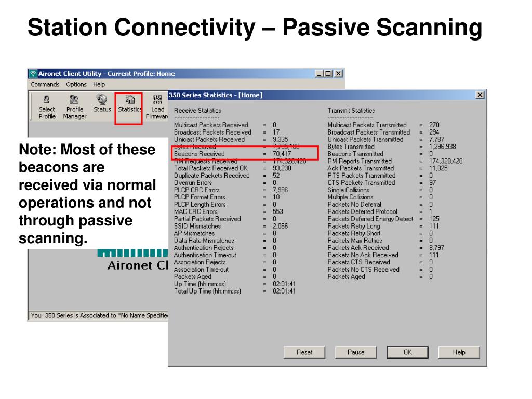532x399 pixels.
Task: Click the Multicast Packets Transmitted value 270
Action: (x=434, y=125)
